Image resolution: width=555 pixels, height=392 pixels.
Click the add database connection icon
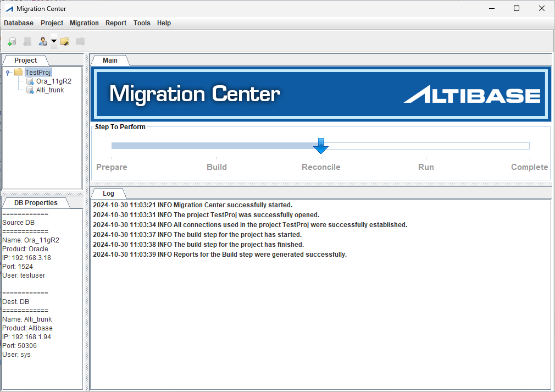[x=12, y=41]
